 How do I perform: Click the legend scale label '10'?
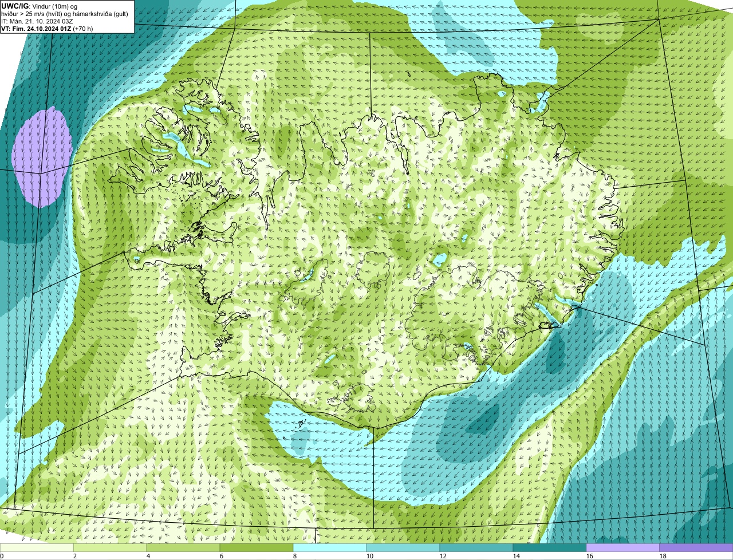pos(369,556)
